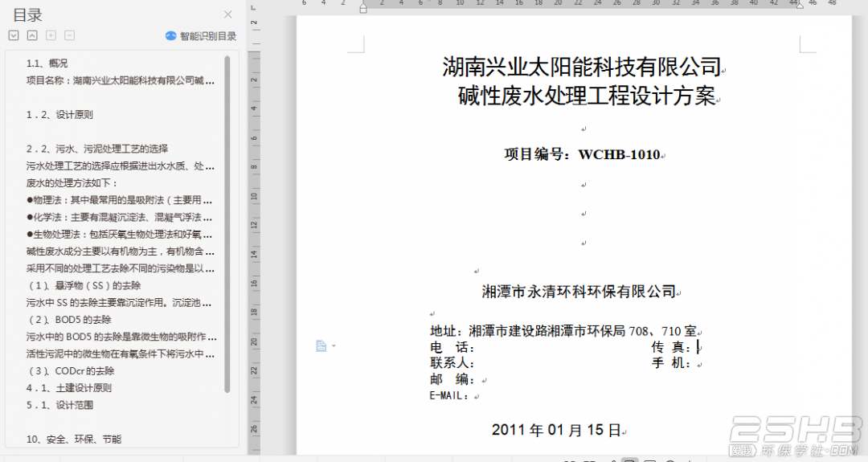Go to outline entry ●生物处理法：包括厌氧生物处理法
The width and height of the screenshot is (868, 462).
pyautogui.click(x=119, y=235)
